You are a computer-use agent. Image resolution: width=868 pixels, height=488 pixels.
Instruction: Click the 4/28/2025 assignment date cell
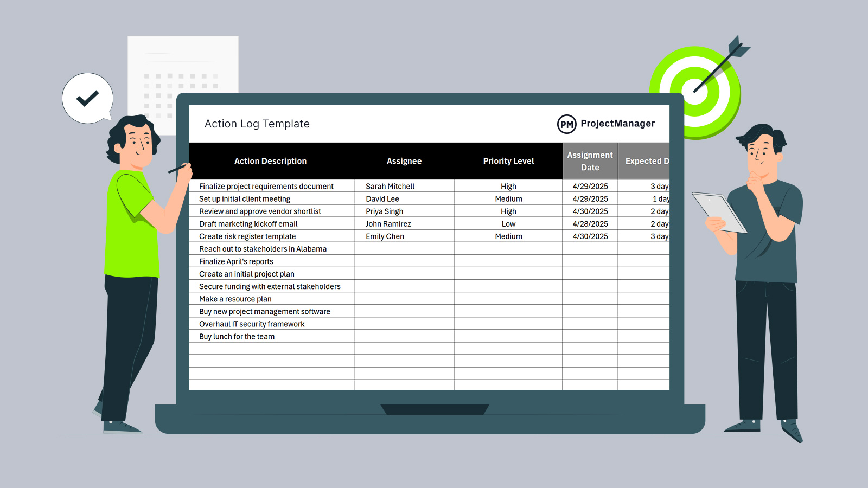pos(590,224)
